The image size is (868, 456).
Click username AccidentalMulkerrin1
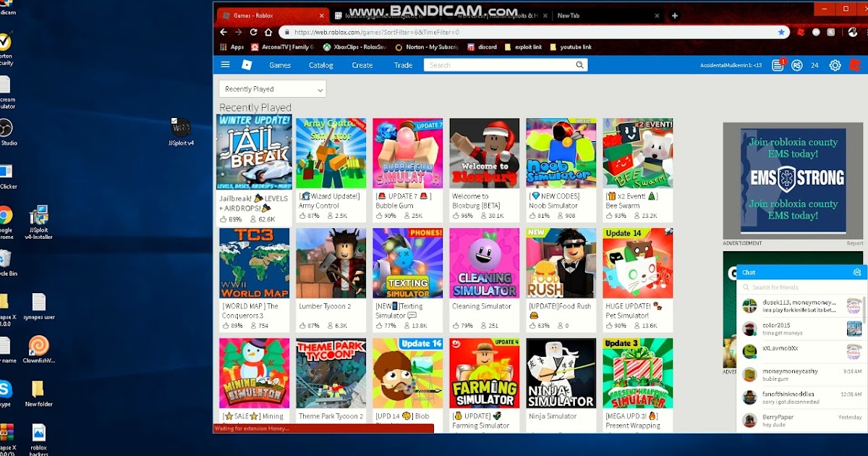[x=731, y=65]
